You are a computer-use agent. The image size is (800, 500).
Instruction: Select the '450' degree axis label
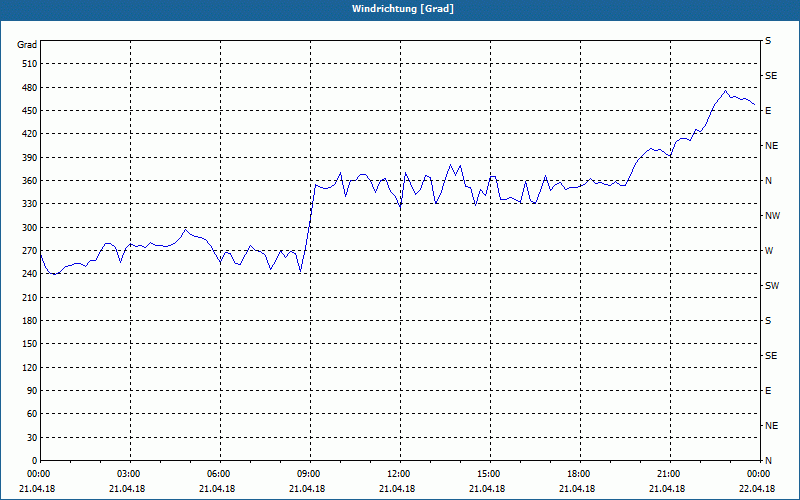[x=30, y=111]
